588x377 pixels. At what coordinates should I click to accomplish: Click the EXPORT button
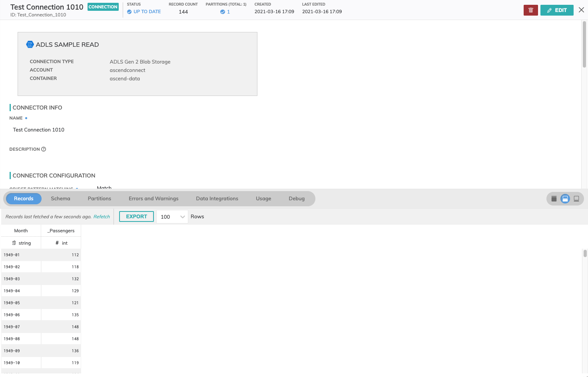(x=136, y=216)
